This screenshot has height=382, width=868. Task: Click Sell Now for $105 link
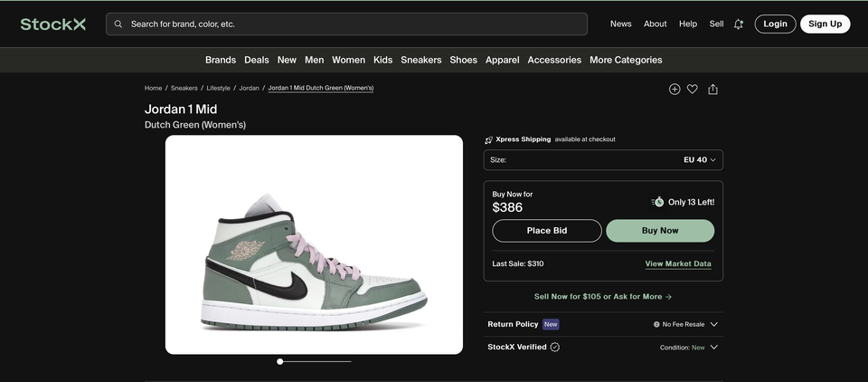(x=603, y=297)
